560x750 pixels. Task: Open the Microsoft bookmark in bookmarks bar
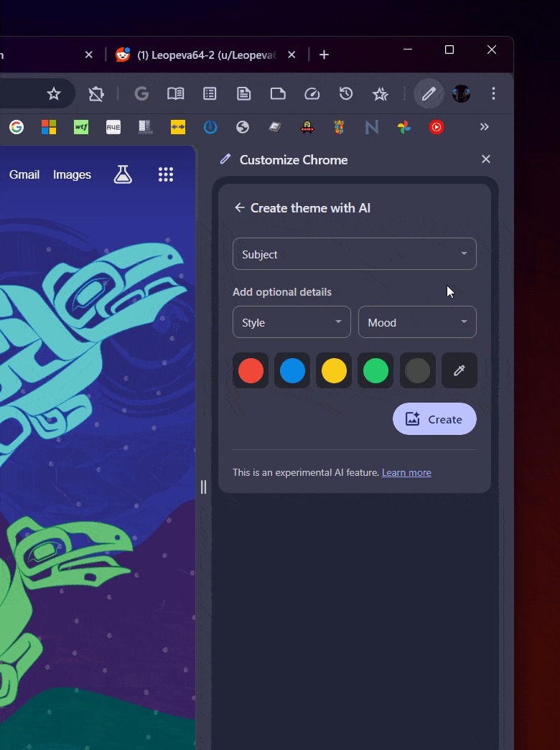point(49,127)
